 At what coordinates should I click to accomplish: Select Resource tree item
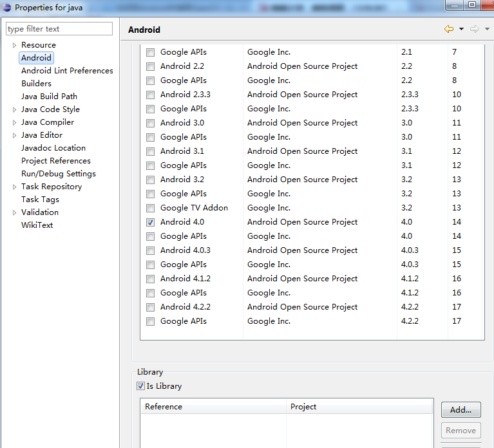[39, 44]
